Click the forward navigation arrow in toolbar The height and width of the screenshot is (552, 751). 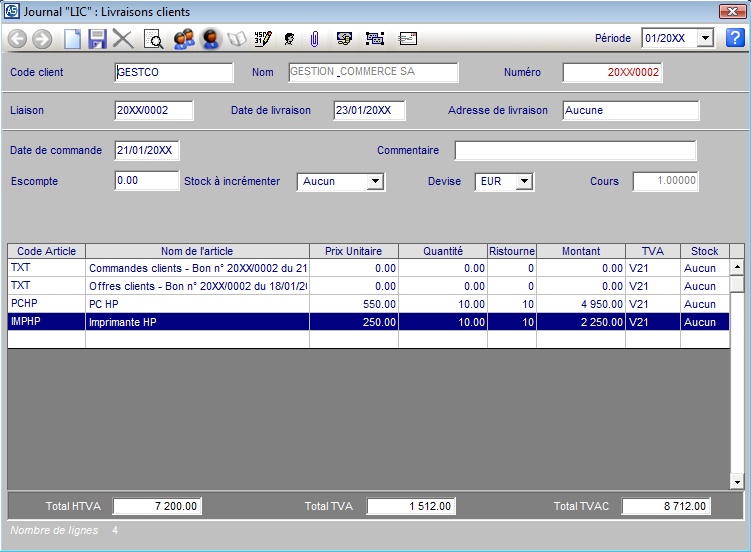click(42, 39)
